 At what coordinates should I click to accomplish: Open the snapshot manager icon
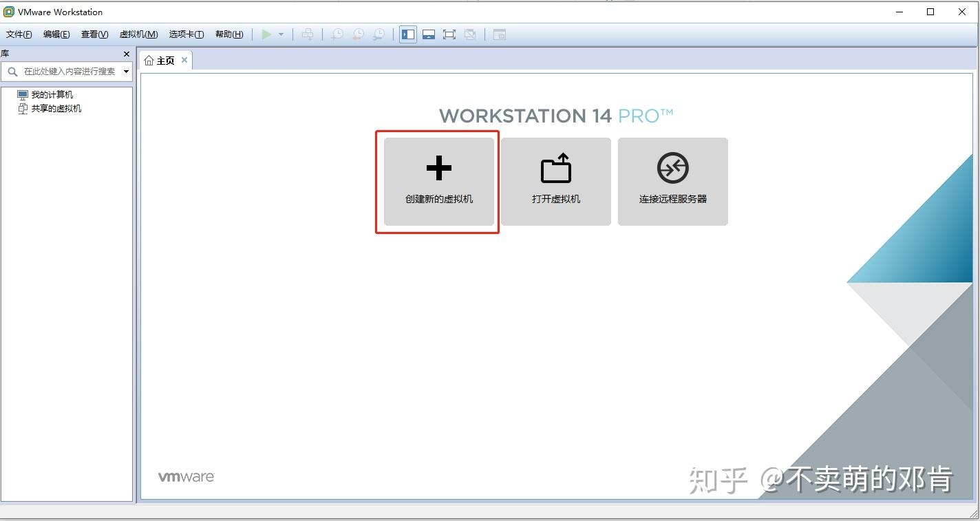click(x=379, y=34)
